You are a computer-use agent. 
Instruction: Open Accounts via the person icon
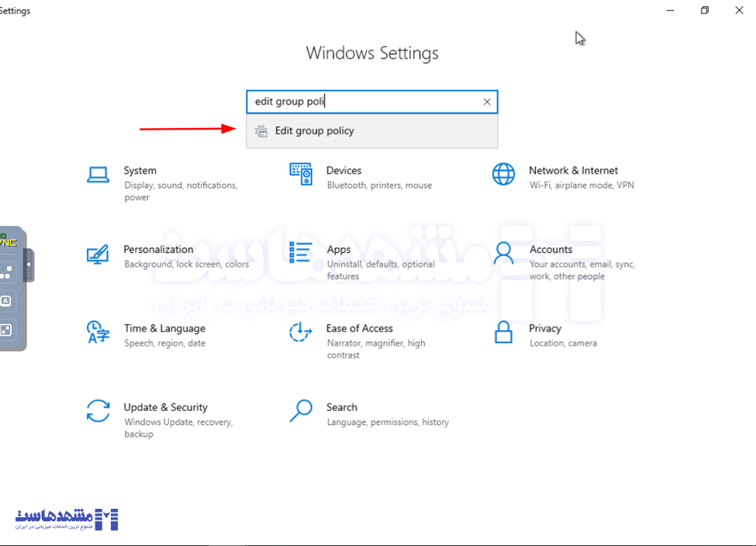click(503, 253)
